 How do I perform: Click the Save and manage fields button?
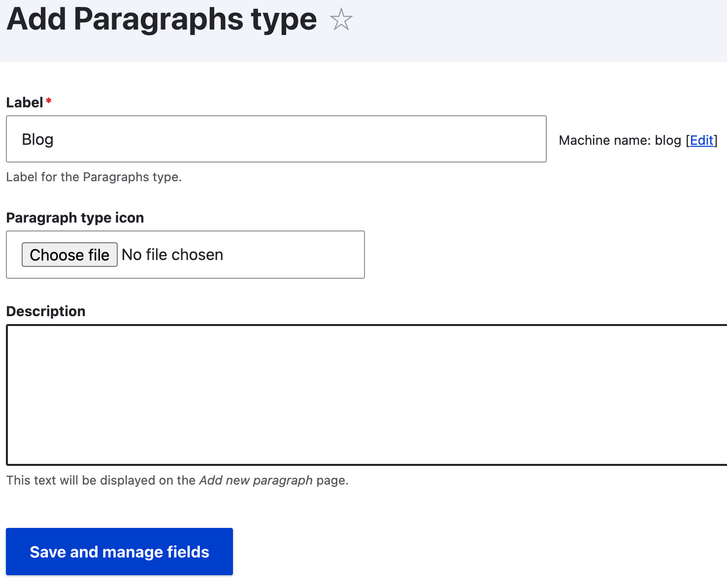click(119, 552)
